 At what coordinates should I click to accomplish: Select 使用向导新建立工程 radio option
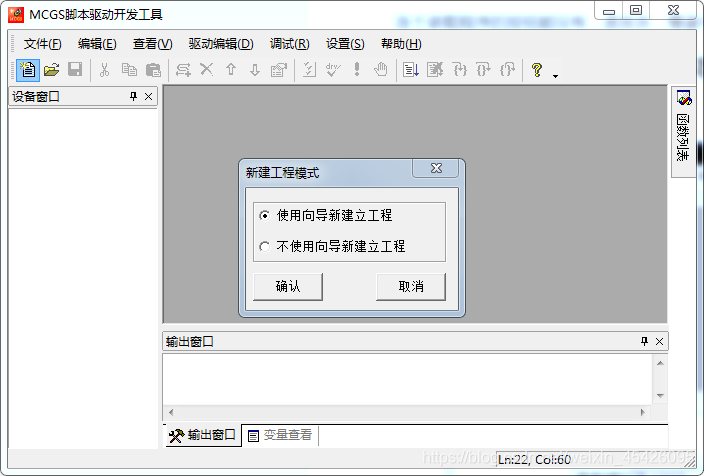326,216
